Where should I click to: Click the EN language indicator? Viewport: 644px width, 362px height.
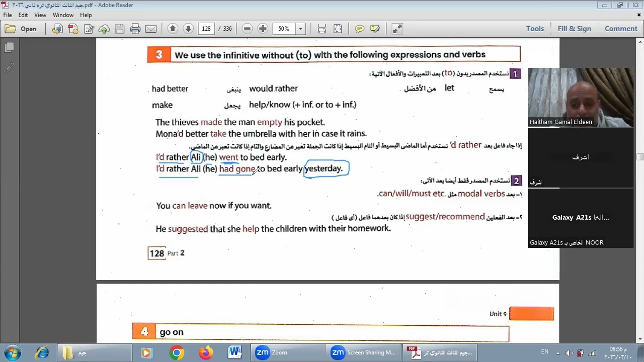click(x=545, y=352)
